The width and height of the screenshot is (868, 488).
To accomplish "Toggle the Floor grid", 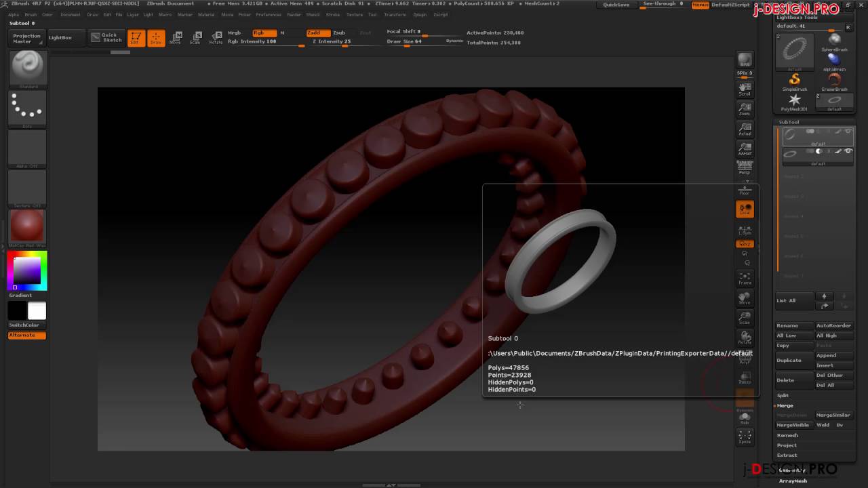I will pyautogui.click(x=745, y=189).
